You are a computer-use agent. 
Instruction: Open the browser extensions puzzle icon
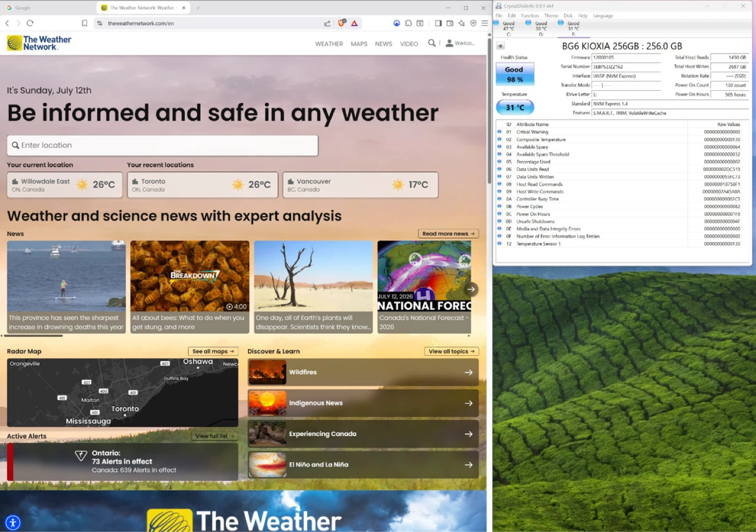click(408, 23)
